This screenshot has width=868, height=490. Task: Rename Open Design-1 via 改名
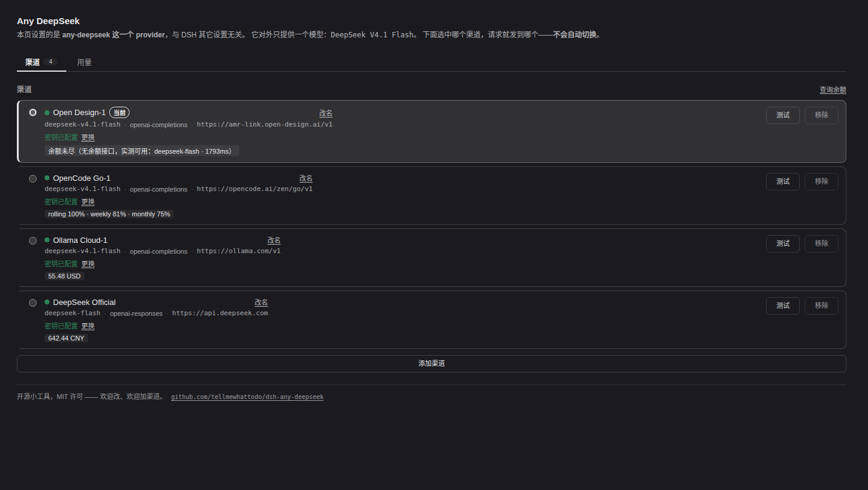coord(325,113)
